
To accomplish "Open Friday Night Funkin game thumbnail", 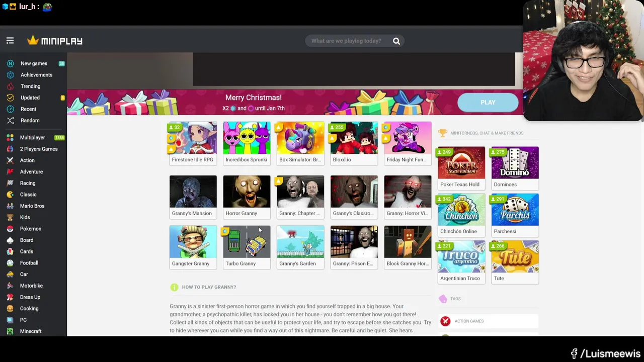I will [x=408, y=143].
